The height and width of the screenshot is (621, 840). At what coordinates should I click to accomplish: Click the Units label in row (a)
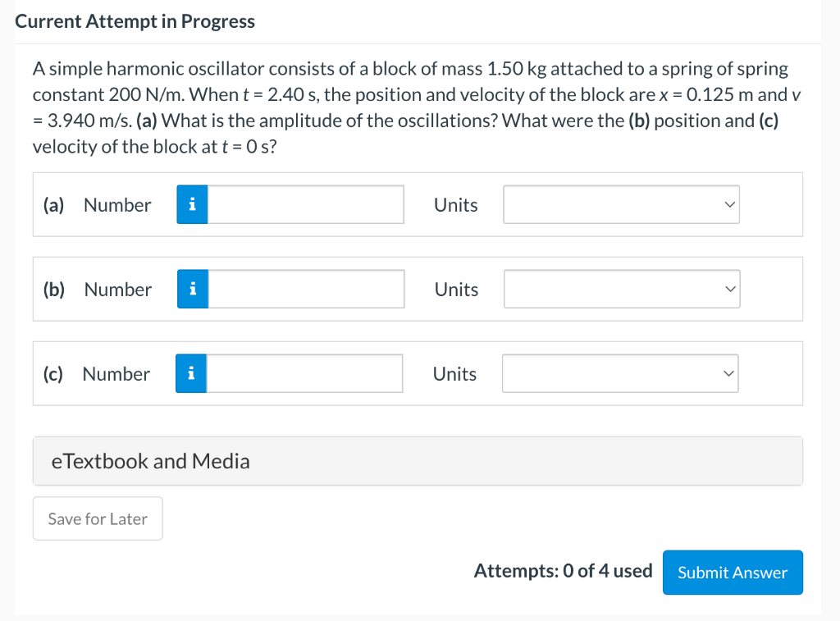coord(455,205)
